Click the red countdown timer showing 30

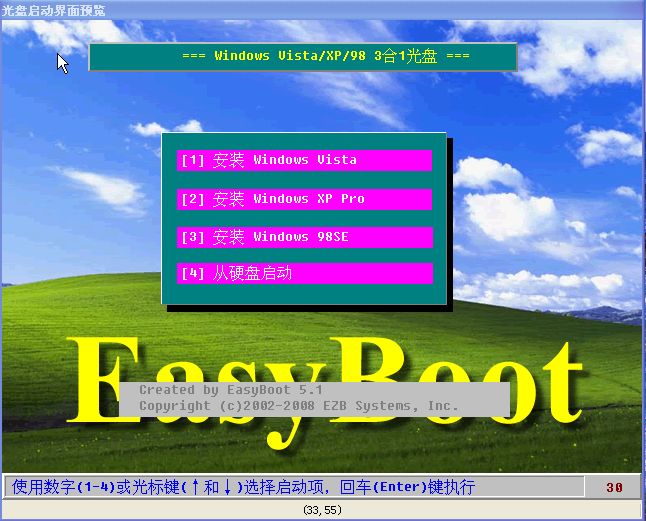pos(614,488)
